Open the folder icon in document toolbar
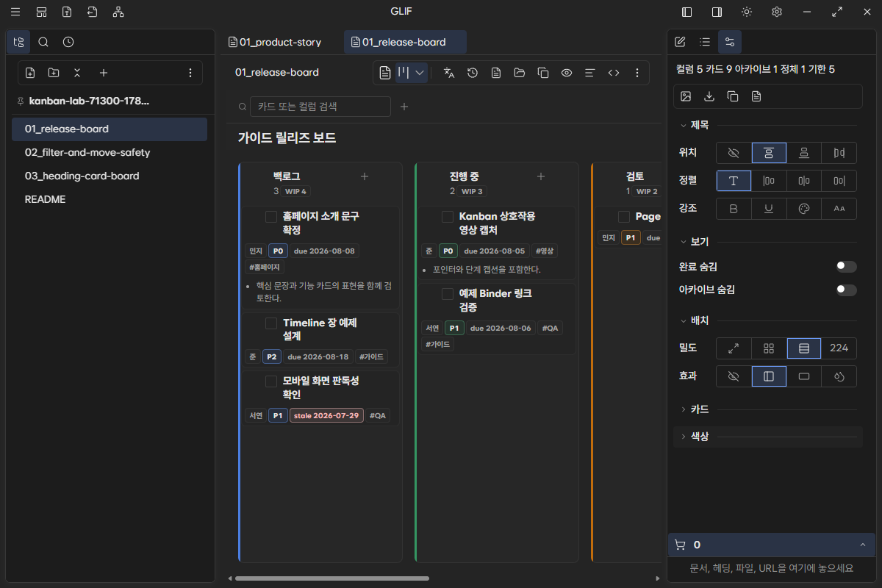 (520, 73)
